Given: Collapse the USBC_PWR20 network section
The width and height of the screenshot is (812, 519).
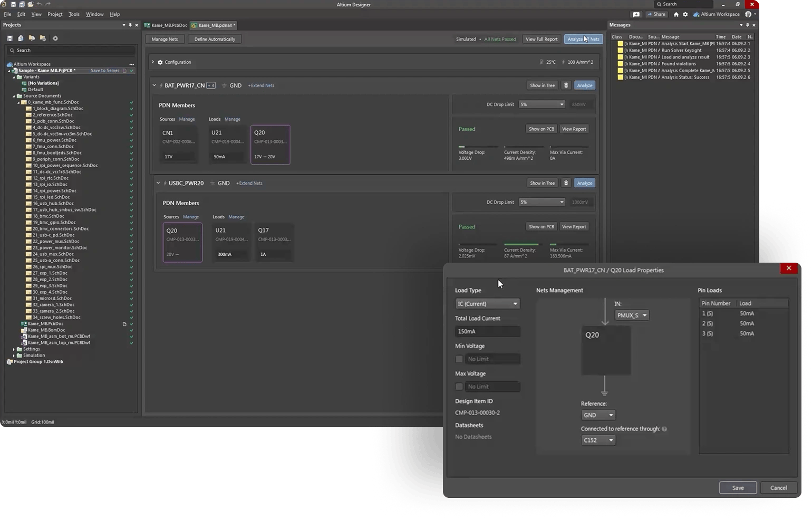Looking at the screenshot, I should coord(158,183).
